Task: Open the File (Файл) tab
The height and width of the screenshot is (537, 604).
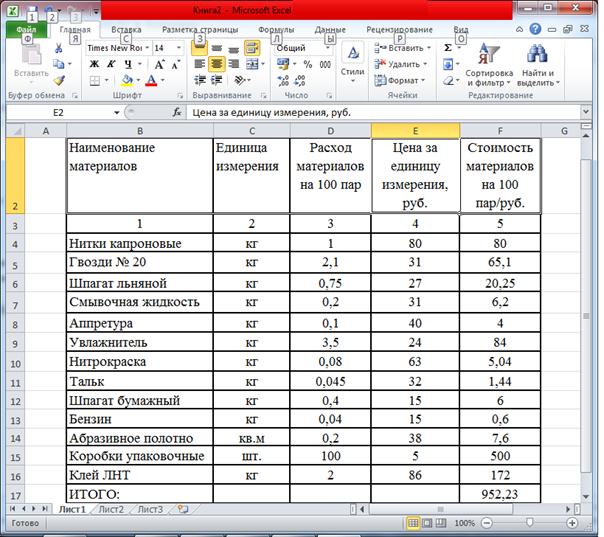Action: (x=26, y=30)
